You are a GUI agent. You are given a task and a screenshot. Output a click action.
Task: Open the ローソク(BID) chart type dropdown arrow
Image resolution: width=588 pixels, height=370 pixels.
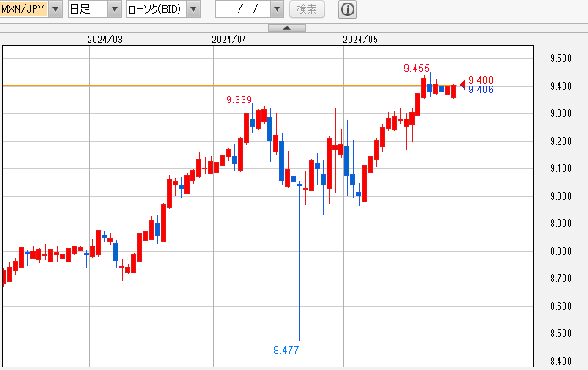[194, 9]
